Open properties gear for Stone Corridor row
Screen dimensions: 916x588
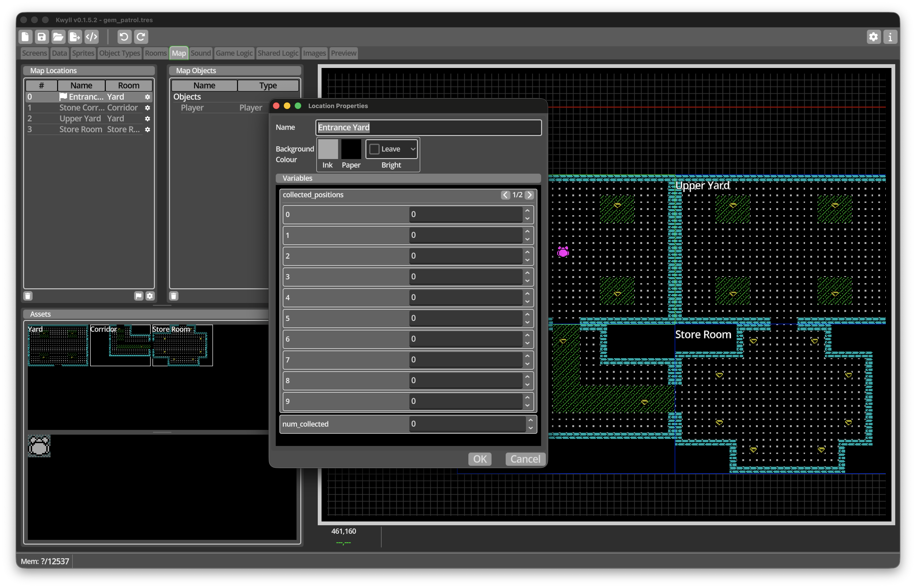click(x=148, y=108)
